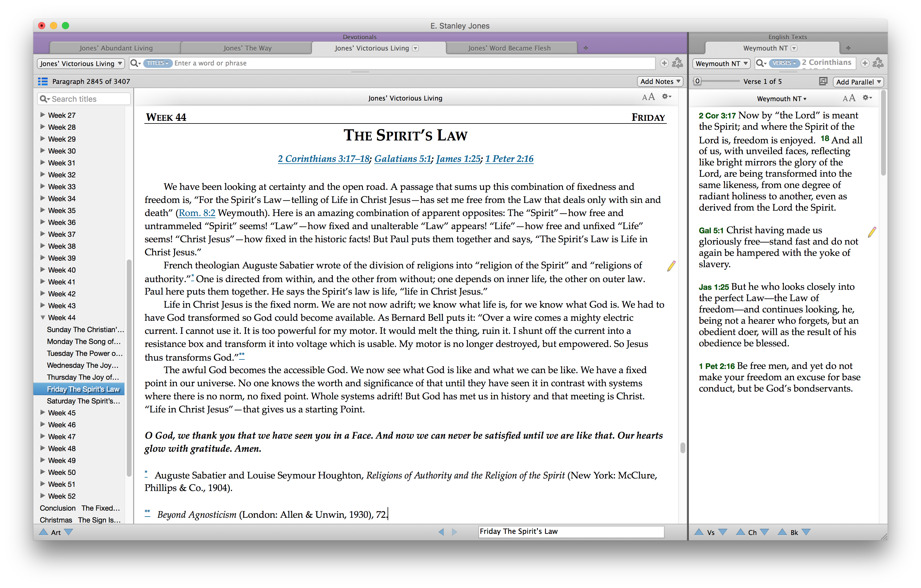Expand Week 45 in the titles tree
This screenshot has height=588, width=921.
coord(43,412)
